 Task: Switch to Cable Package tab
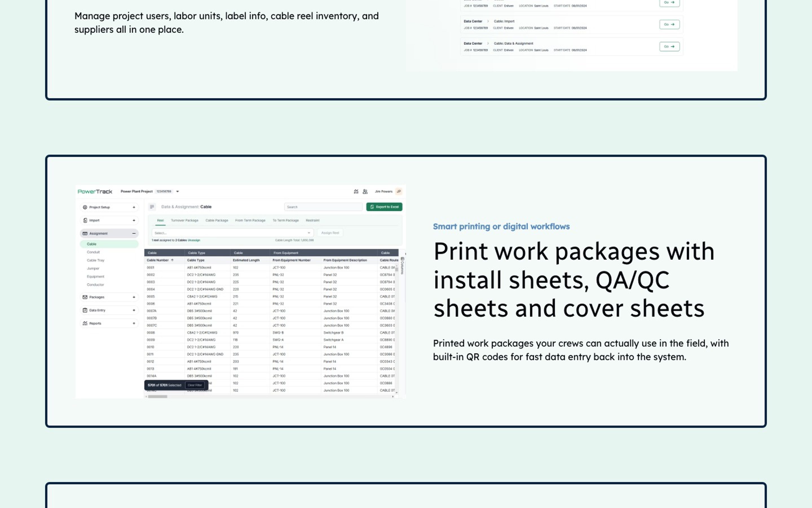pyautogui.click(x=217, y=220)
